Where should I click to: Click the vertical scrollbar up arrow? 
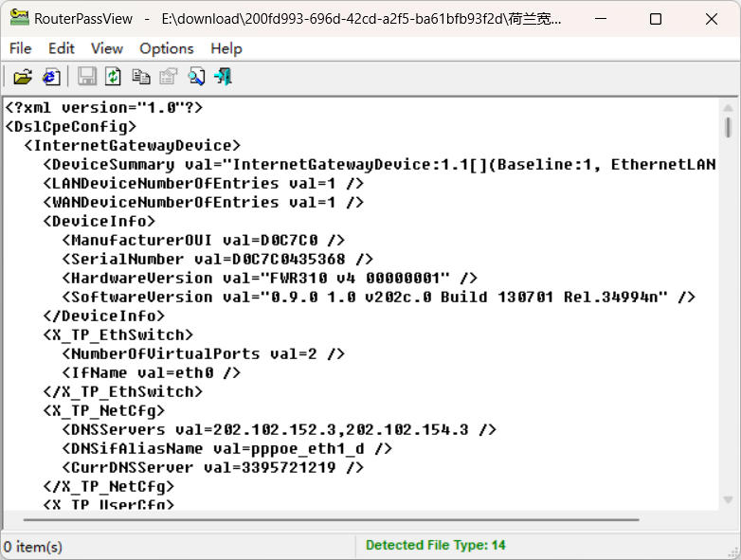[x=728, y=105]
